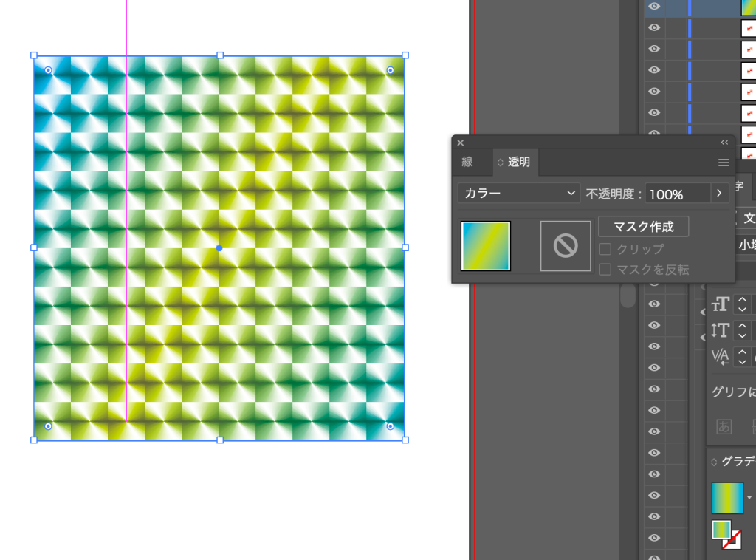The height and width of the screenshot is (560, 756).
Task: Close the Transparency panel with X
Action: [x=461, y=143]
